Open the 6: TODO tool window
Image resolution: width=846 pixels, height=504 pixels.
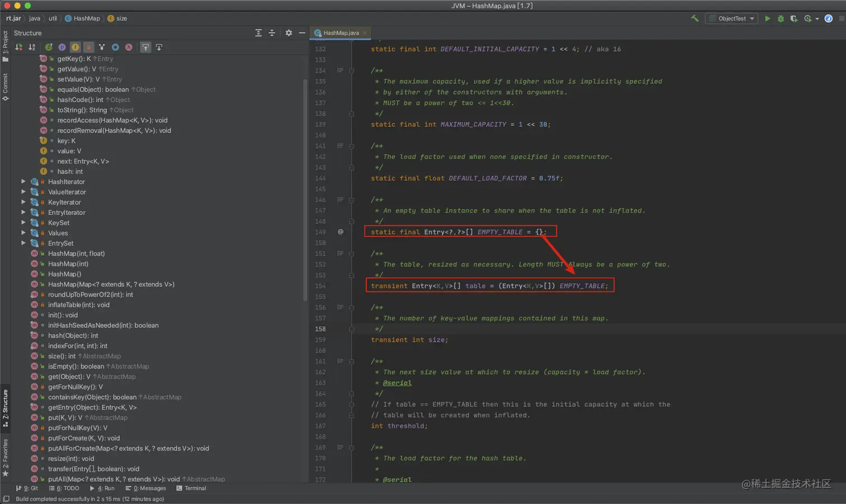pyautogui.click(x=64, y=488)
